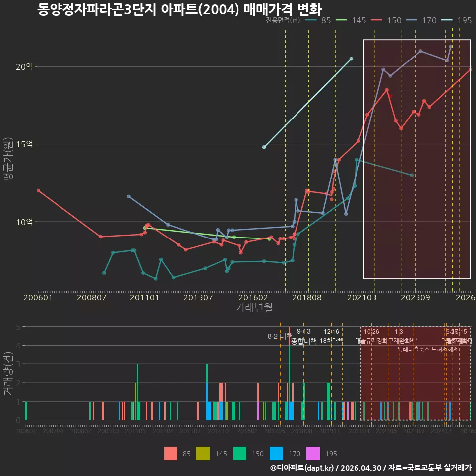Click the first point of the 170 line
The image size is (476, 476).
(x=129, y=197)
